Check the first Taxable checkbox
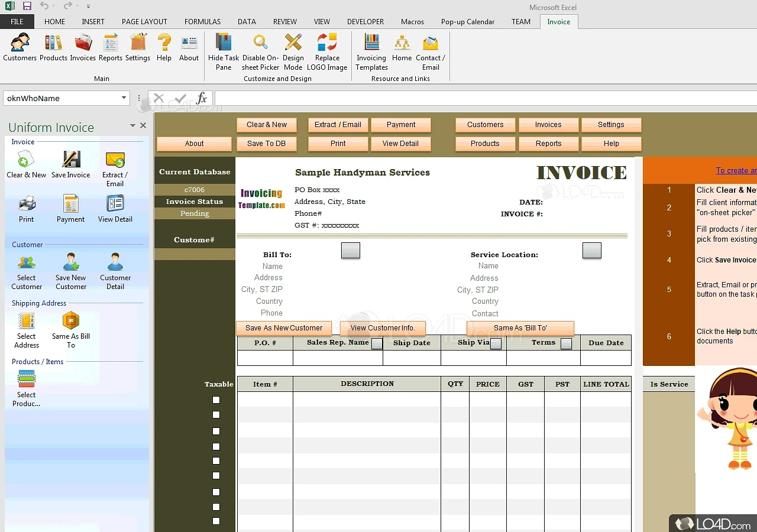The width and height of the screenshot is (757, 532). [216, 400]
